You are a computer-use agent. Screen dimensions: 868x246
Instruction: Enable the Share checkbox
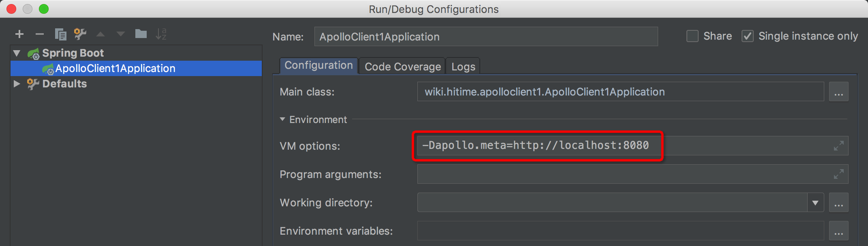[693, 36]
